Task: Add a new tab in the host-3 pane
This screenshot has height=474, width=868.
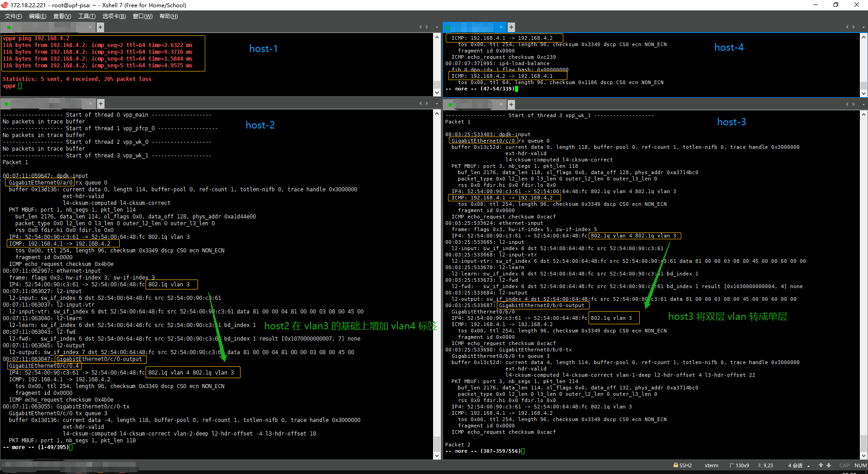Action: tap(511, 104)
